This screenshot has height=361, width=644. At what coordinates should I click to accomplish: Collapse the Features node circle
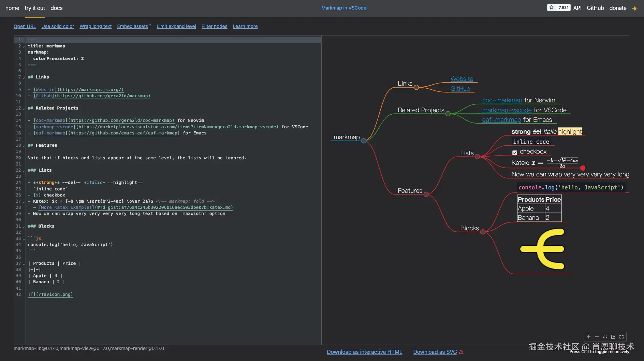426,194
